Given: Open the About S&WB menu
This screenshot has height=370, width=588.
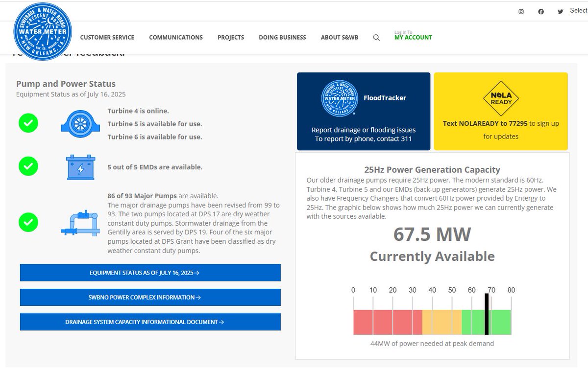Looking at the screenshot, I should pos(340,38).
